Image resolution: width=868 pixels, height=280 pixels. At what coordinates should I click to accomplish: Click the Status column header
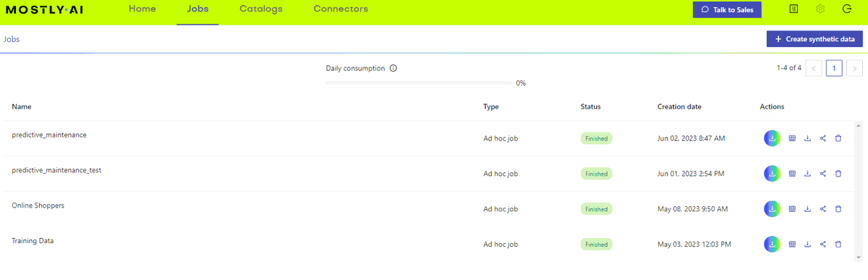pyautogui.click(x=591, y=107)
